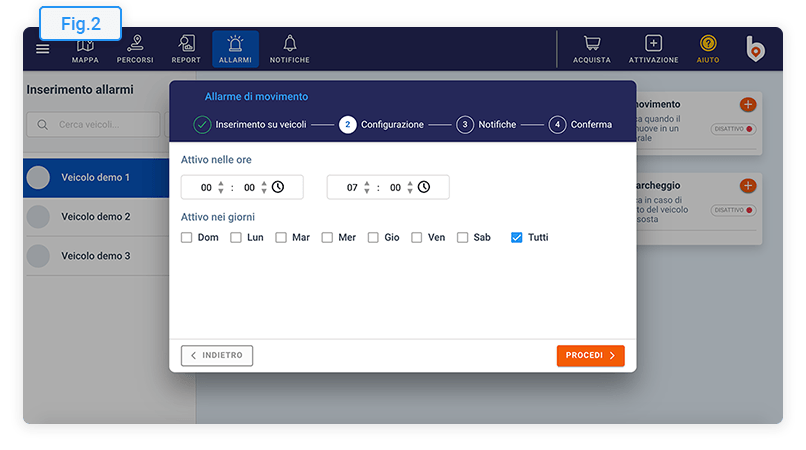Open the Aiuto help icon

[x=708, y=49]
